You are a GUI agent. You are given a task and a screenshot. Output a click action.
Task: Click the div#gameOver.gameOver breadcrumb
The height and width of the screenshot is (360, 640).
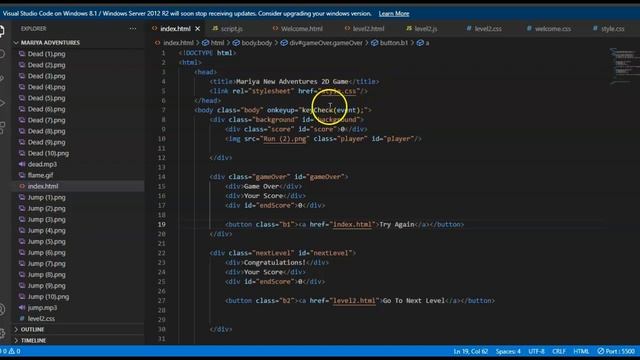pos(322,43)
